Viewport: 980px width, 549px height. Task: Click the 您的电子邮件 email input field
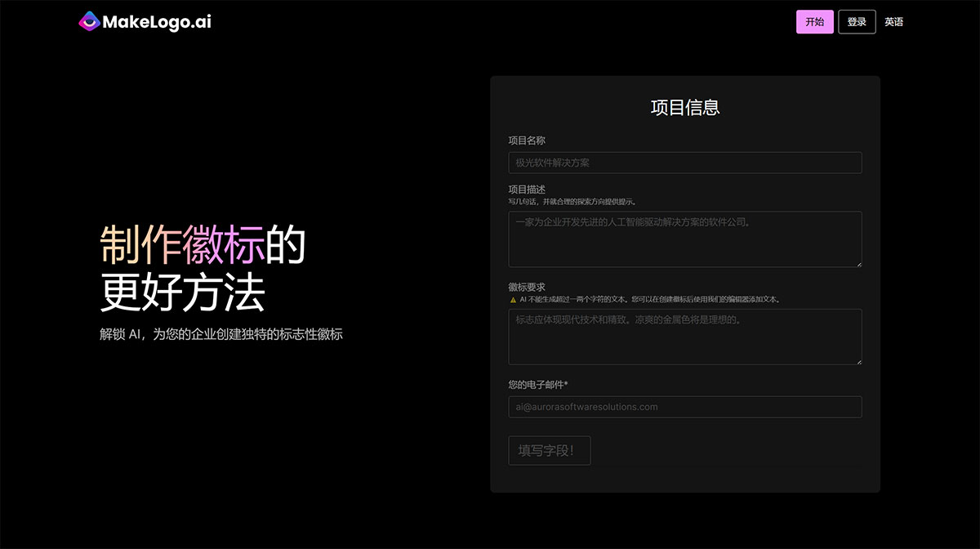point(685,407)
